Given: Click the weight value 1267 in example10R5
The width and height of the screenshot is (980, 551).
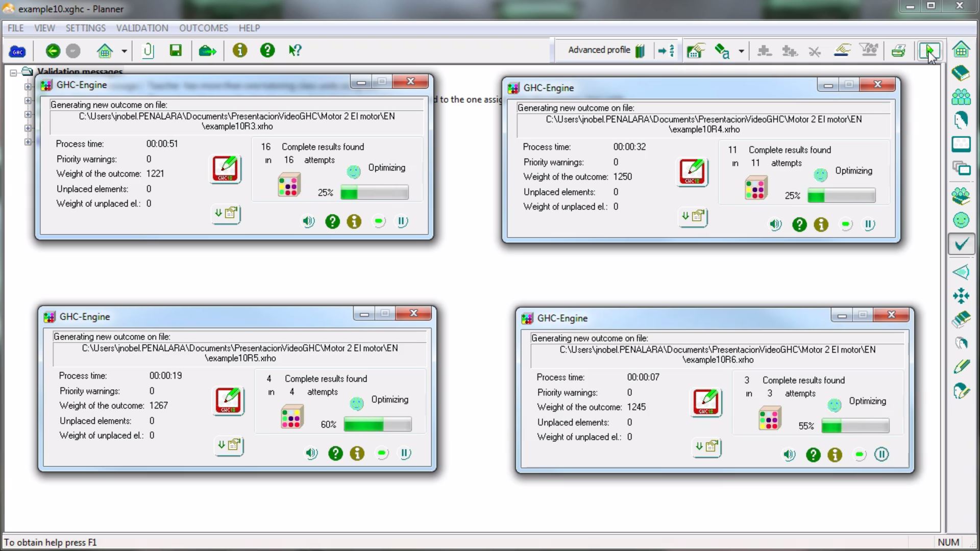Looking at the screenshot, I should pyautogui.click(x=159, y=406).
